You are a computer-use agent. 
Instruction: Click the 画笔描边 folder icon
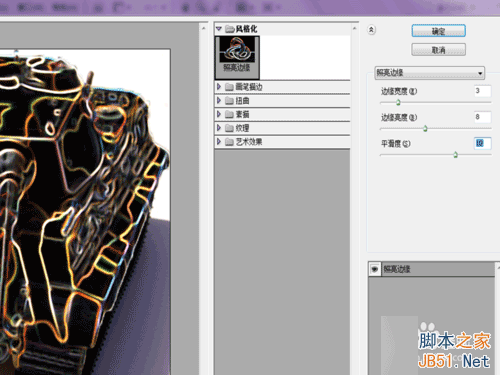[x=229, y=87]
